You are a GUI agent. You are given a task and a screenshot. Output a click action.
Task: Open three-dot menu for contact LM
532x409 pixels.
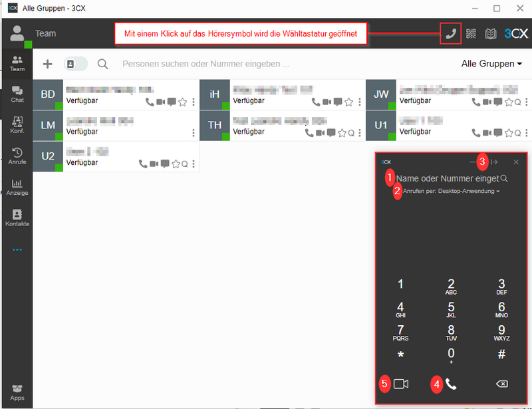coord(194,133)
